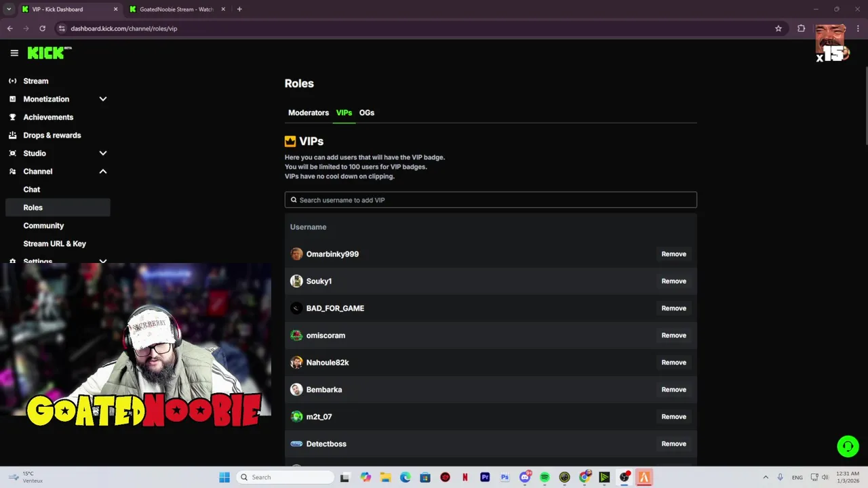
Task: Click the Studio icon in sidebar
Action: click(x=12, y=153)
